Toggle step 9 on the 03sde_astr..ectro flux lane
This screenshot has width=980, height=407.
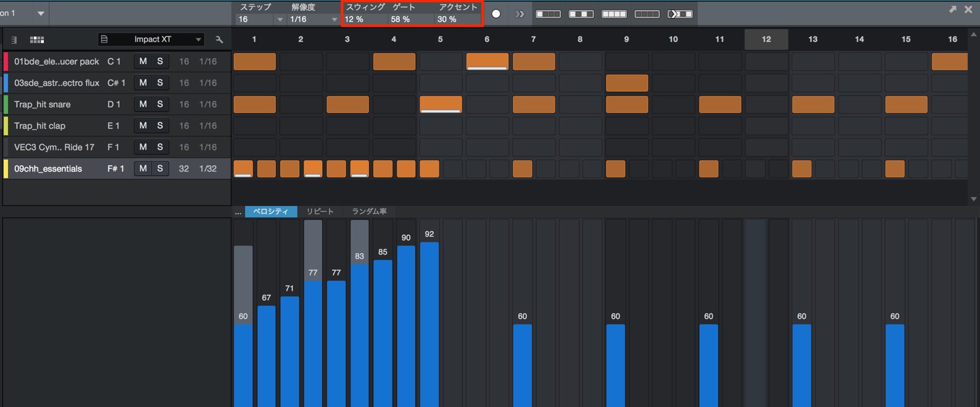click(627, 83)
